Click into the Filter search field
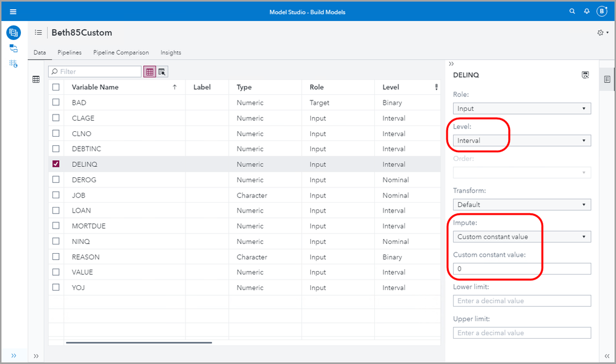The image size is (616, 364). coord(95,71)
